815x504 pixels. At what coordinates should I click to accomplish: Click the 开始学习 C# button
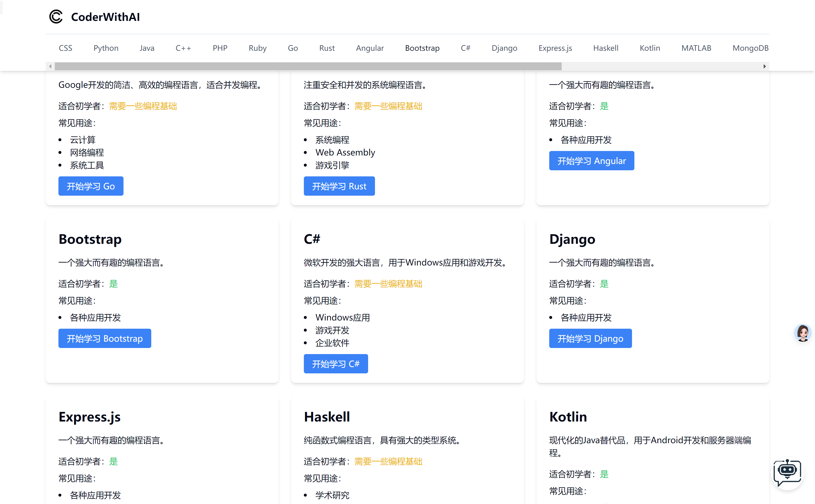coord(336,364)
